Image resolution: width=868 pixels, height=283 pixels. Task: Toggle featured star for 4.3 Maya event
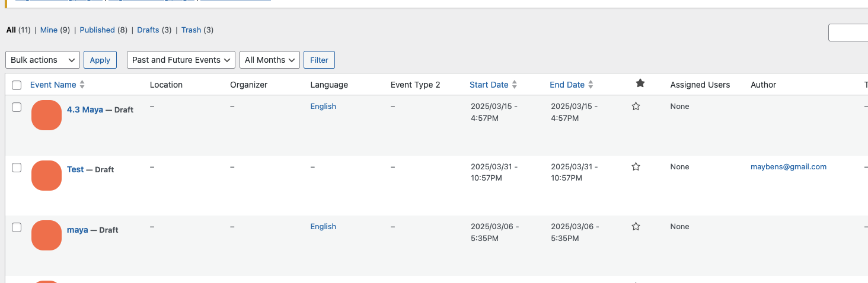(x=636, y=107)
